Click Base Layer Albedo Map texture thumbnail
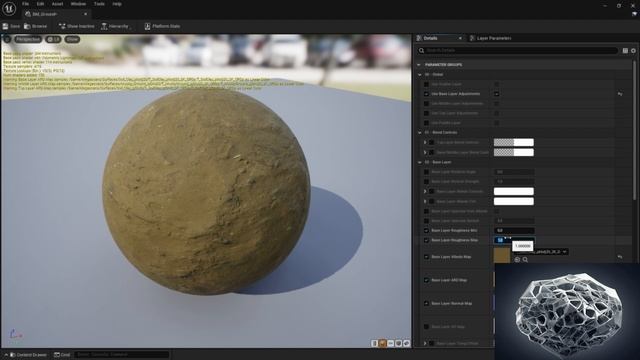This screenshot has height=360, width=640. [502, 256]
